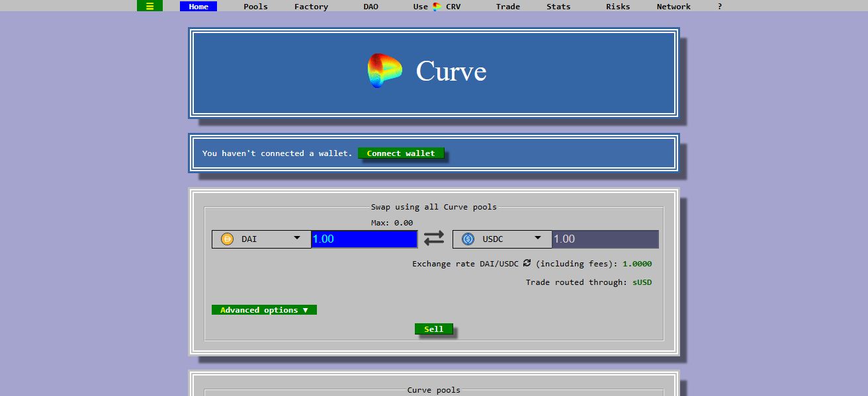868x396 pixels.
Task: Click the USDC output amount field
Action: point(605,239)
